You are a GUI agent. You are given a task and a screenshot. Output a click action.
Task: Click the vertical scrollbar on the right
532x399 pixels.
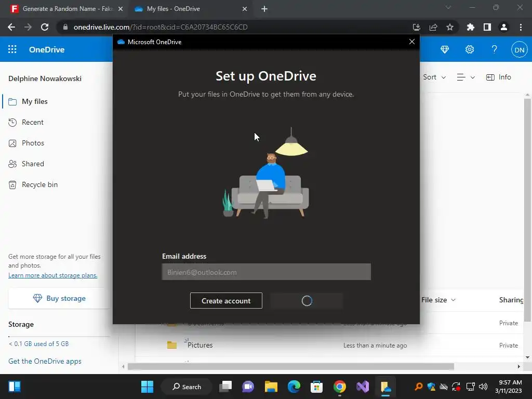[x=527, y=210]
